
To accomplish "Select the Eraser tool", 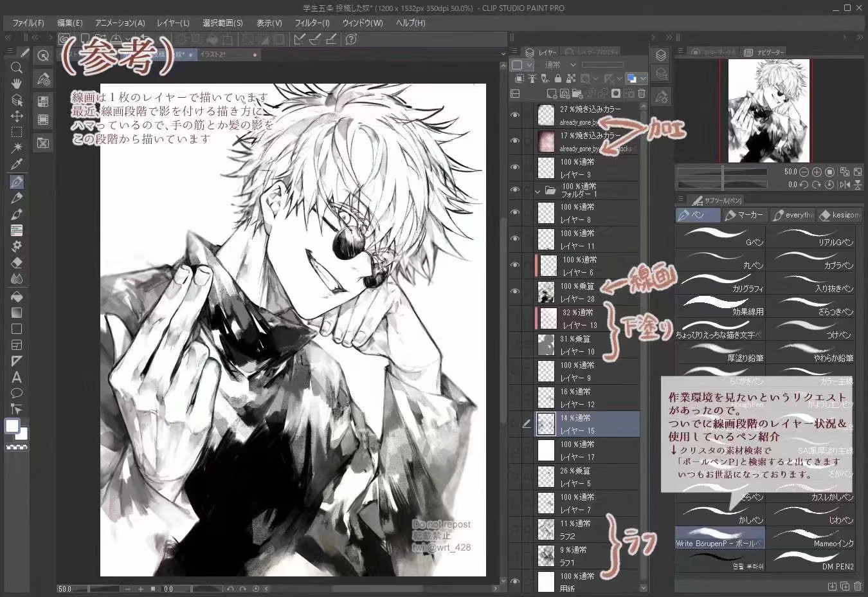I will (17, 262).
